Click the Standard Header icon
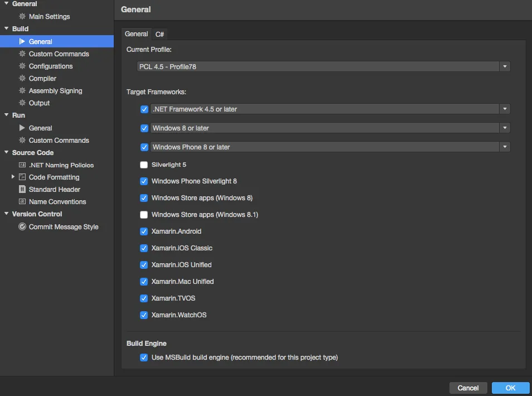Viewport: 532px width, 396px height. click(x=22, y=190)
